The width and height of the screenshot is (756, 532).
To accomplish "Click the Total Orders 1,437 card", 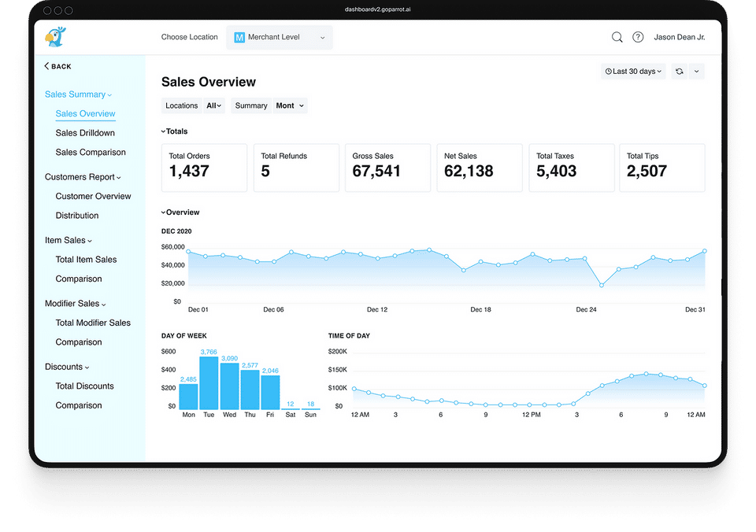I will [x=205, y=168].
